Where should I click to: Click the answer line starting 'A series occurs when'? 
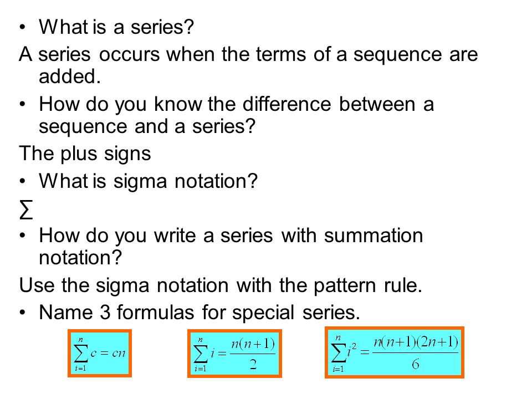click(248, 54)
